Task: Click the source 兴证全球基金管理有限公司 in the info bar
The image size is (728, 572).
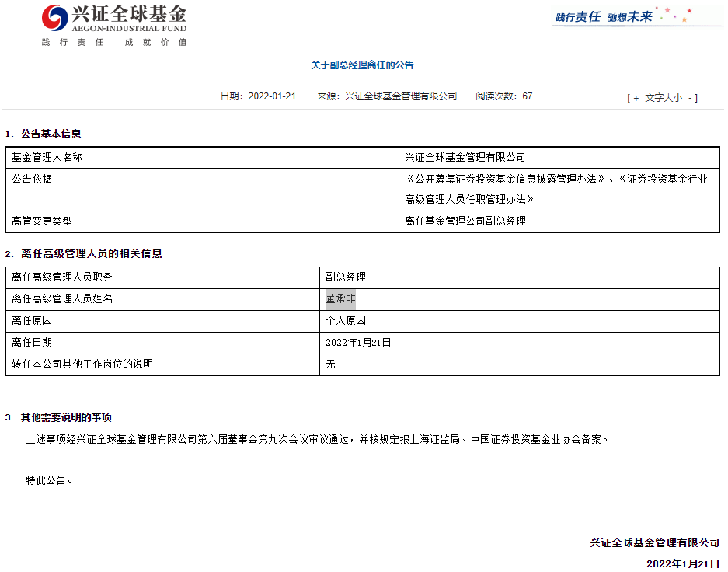Action: (401, 96)
